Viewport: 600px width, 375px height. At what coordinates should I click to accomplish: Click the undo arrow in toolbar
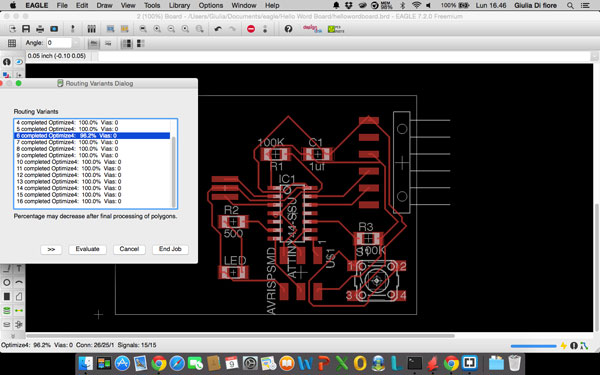pos(218,29)
